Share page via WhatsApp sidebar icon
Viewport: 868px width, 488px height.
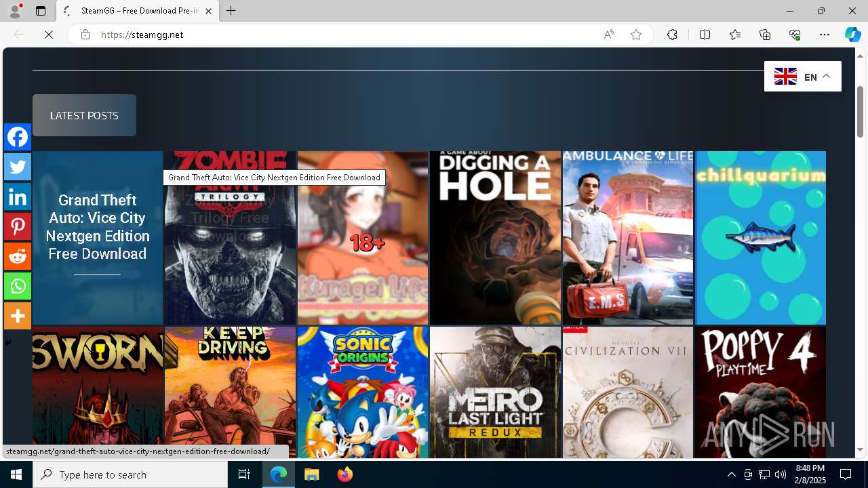pos(18,286)
